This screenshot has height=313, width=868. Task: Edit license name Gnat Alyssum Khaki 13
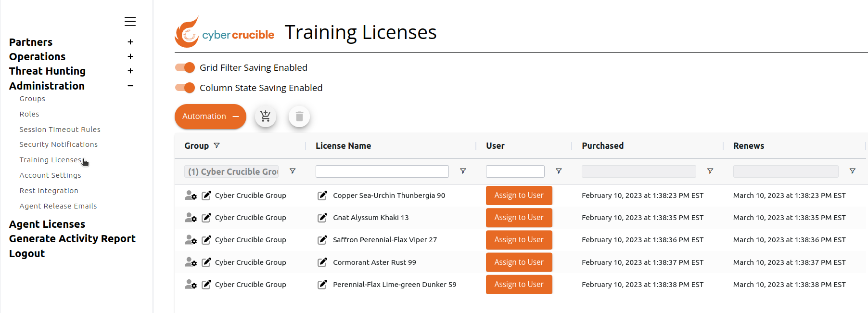[x=322, y=218]
